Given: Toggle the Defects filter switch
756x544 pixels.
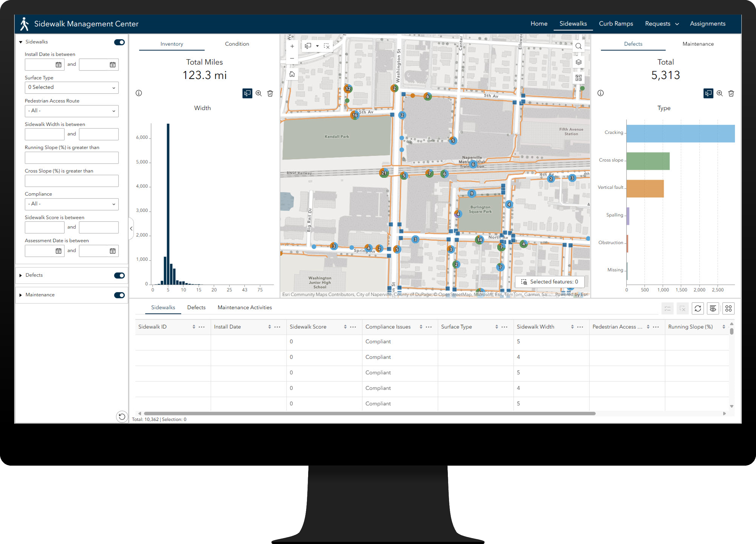Looking at the screenshot, I should point(119,275).
